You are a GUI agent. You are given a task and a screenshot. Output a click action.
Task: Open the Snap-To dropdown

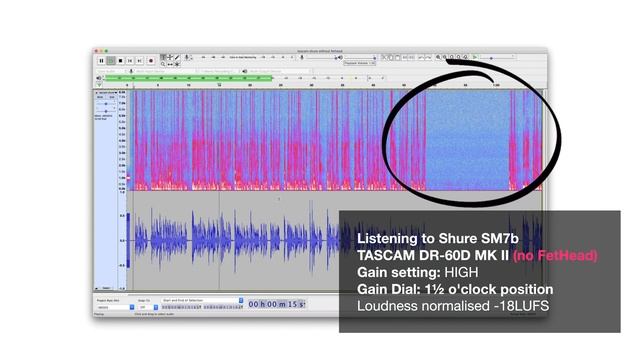(148, 307)
